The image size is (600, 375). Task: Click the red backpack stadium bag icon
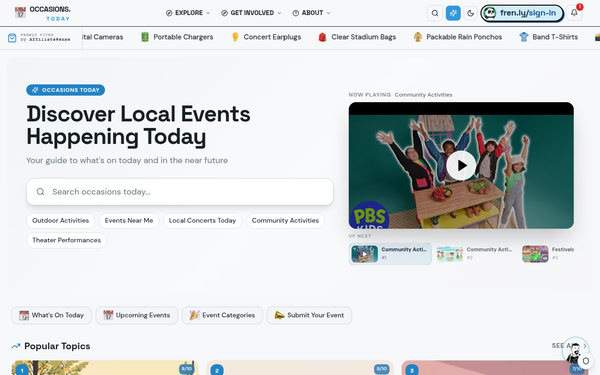coord(322,37)
